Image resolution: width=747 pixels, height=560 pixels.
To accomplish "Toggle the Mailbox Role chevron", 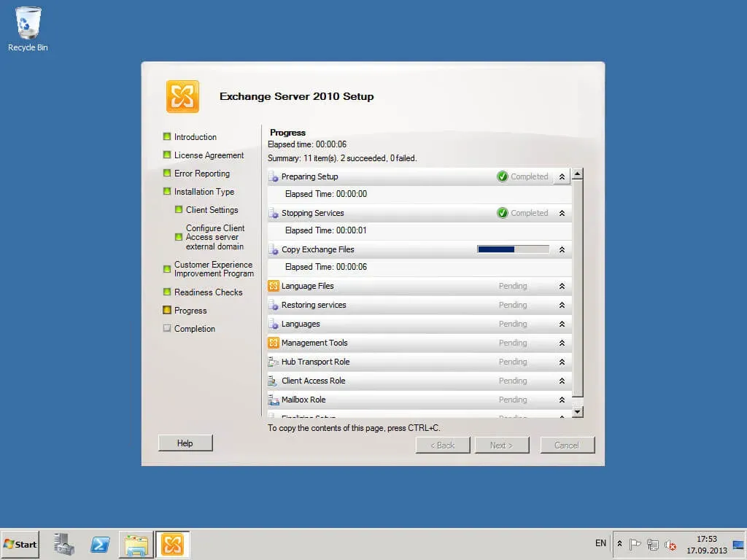I will coord(562,400).
